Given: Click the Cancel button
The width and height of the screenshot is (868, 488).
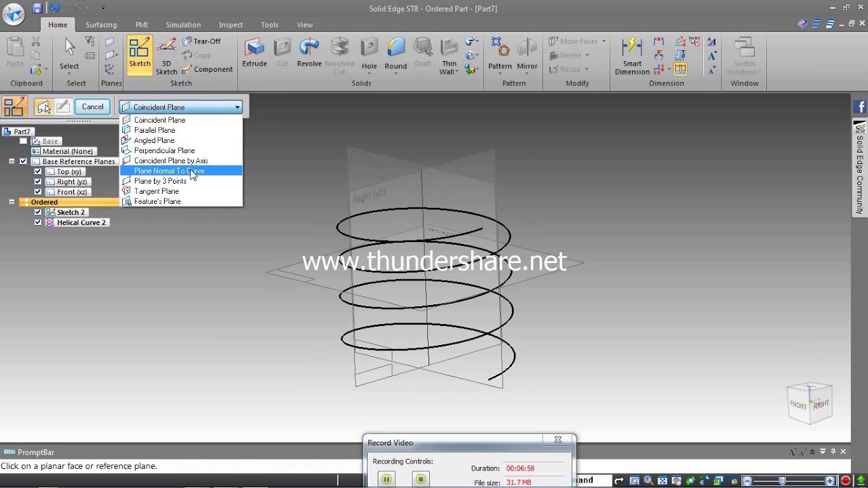Looking at the screenshot, I should click(x=92, y=106).
